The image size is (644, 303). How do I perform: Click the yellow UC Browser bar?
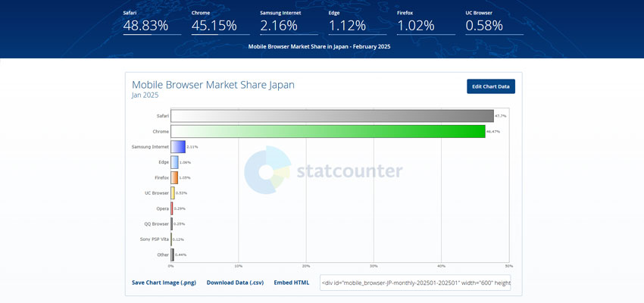[173, 193]
